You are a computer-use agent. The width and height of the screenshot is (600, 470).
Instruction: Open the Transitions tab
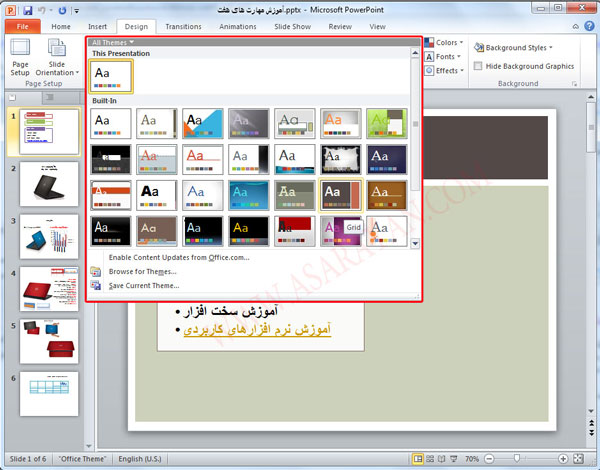[183, 27]
